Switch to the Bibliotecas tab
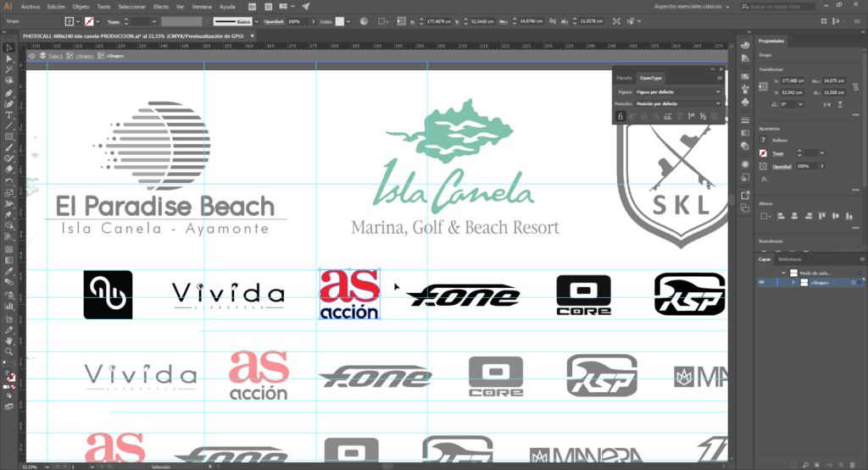868x470 pixels. coord(790,259)
